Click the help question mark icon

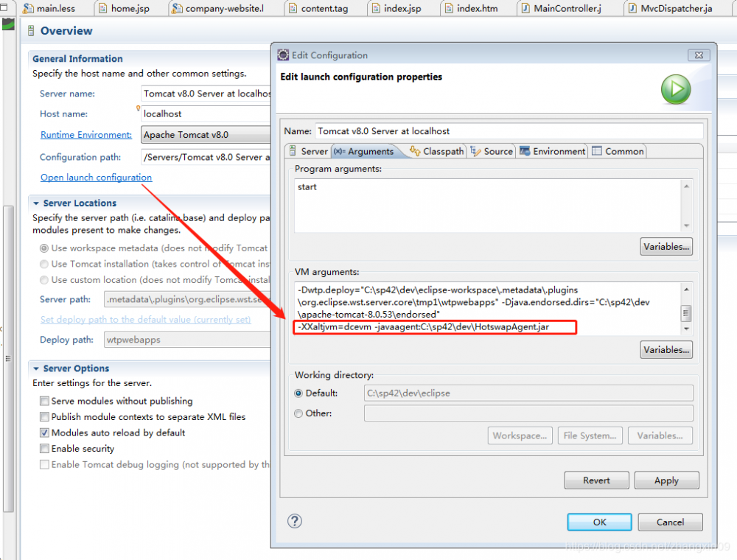[295, 521]
